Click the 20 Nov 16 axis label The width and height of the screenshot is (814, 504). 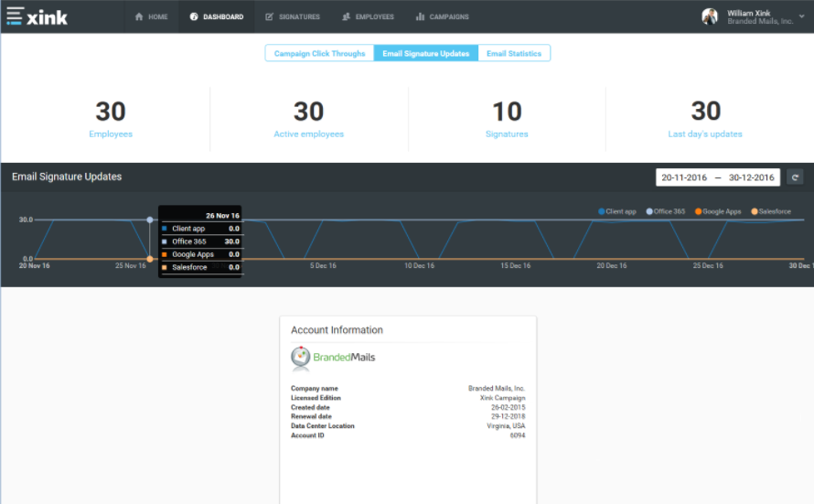click(34, 266)
